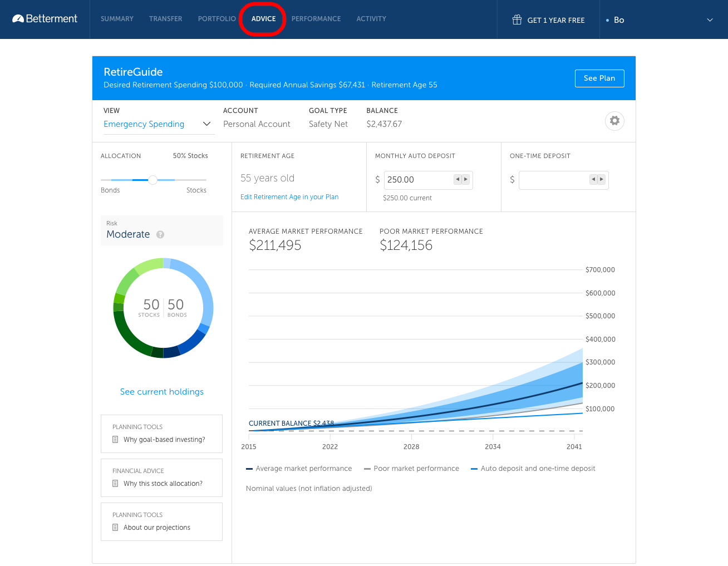Switch to the Portfolio tab
The image size is (728, 566).
pyautogui.click(x=217, y=19)
